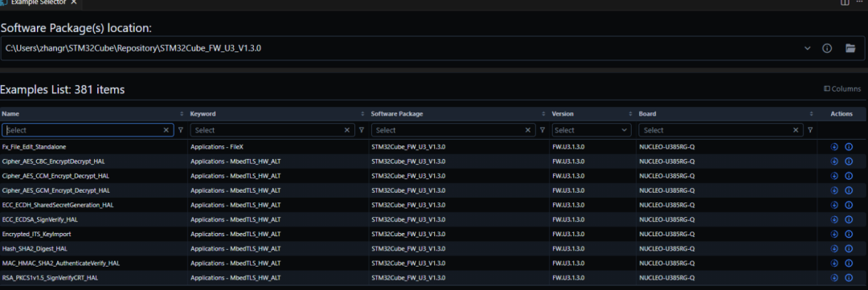The height and width of the screenshot is (290, 868).
Task: Select the RSA_PKCS1v1.5_SignVerifyCRT_HAL row name
Action: tap(50, 277)
